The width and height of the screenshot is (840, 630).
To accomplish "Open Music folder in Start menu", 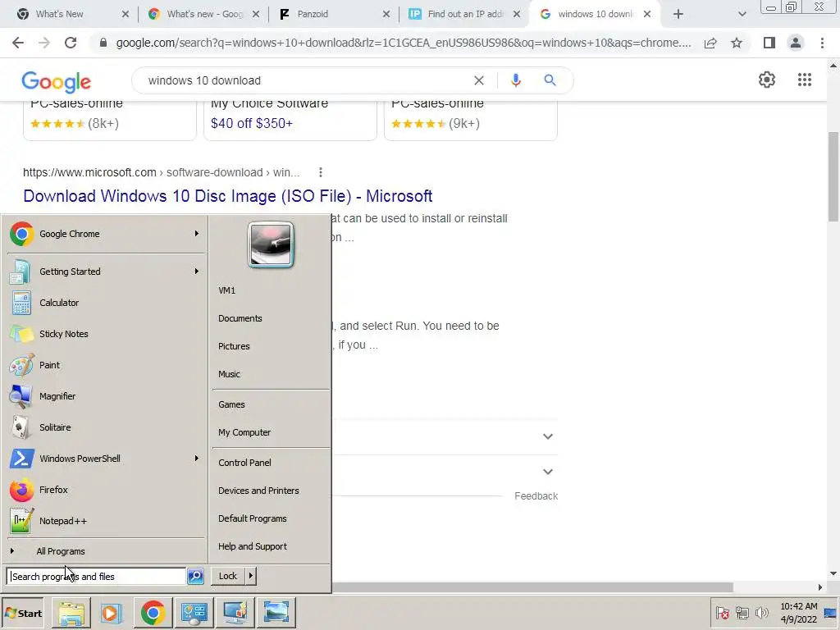I will (230, 374).
